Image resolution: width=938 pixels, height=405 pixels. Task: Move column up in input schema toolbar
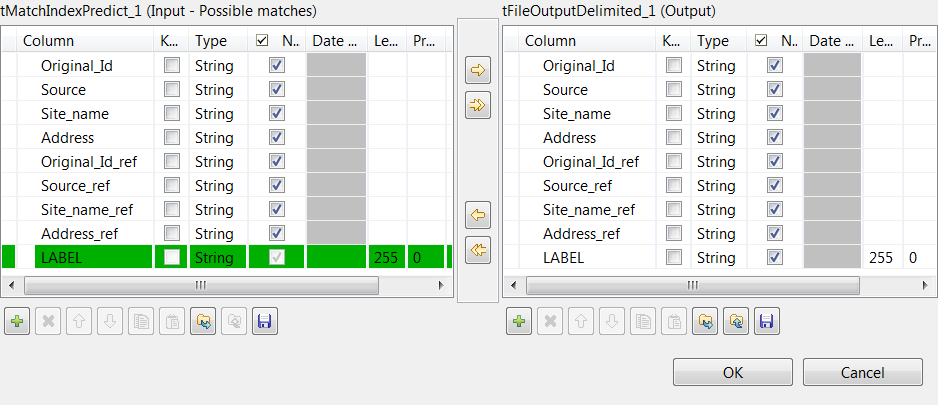[79, 322]
